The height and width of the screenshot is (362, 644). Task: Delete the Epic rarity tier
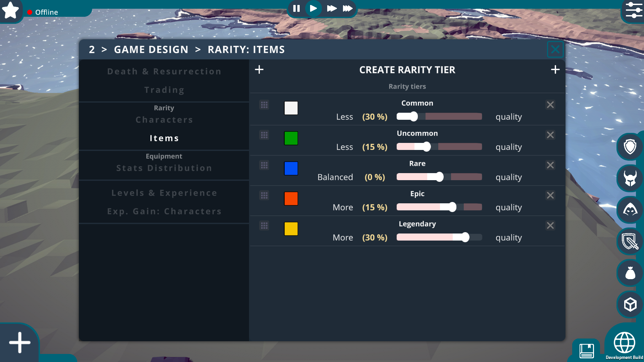coord(550,195)
